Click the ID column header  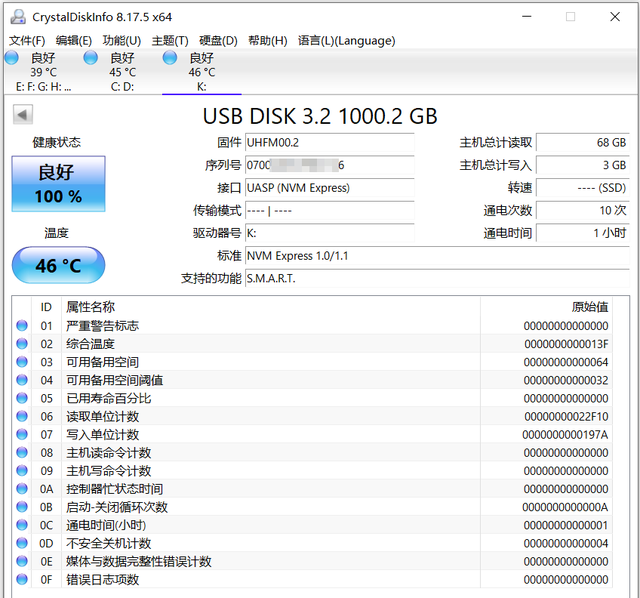(46, 307)
